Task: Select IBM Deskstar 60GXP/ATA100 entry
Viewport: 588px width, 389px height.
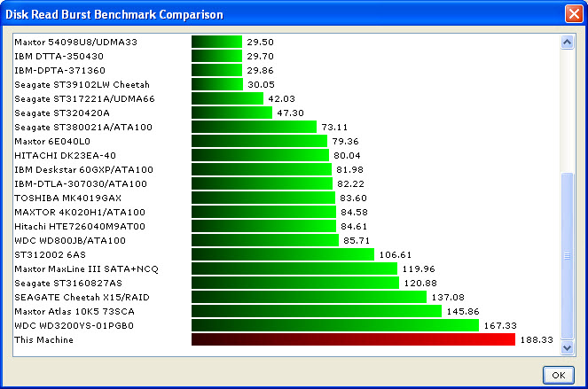Action: (x=83, y=170)
